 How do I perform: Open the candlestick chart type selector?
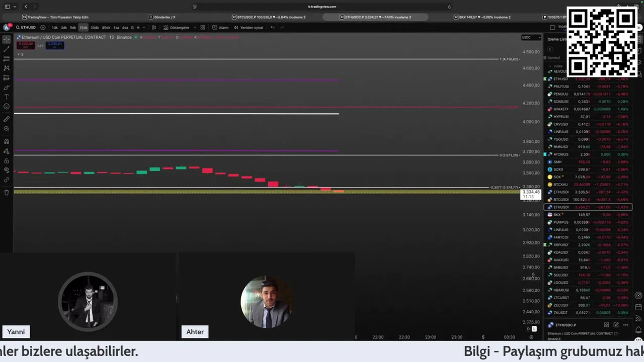click(154, 27)
